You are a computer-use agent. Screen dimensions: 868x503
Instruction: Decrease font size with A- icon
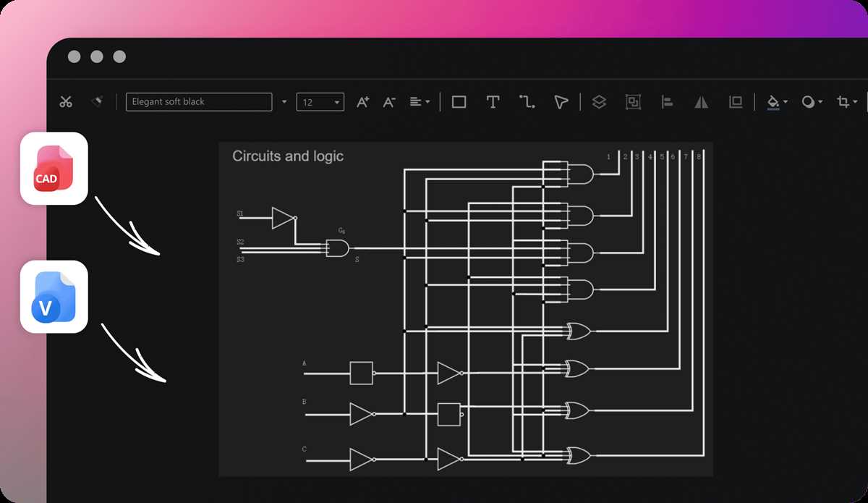pos(389,102)
